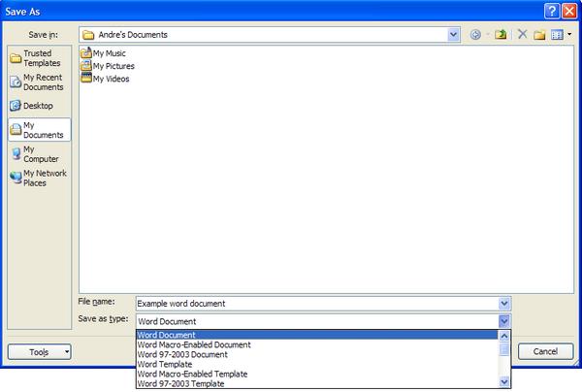
Task: Click the type list scrollbar thumb
Action: 504,349
